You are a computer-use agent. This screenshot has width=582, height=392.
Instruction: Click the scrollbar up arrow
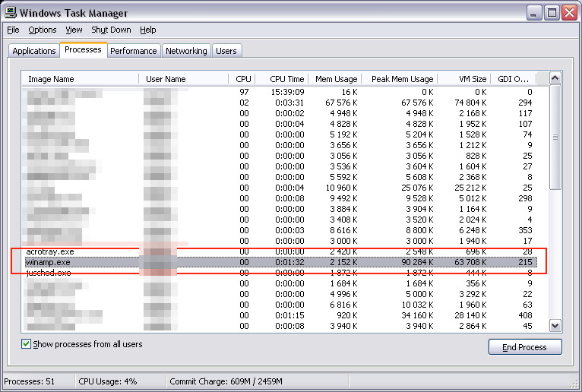click(555, 78)
